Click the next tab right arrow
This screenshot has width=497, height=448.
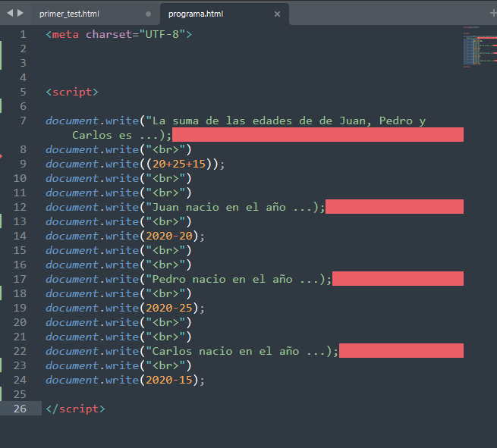[20, 13]
